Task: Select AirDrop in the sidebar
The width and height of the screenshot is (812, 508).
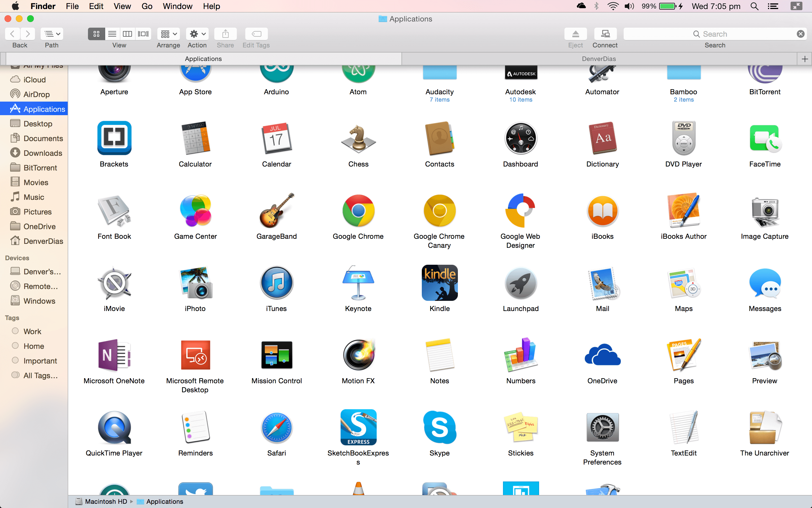Action: click(x=34, y=95)
